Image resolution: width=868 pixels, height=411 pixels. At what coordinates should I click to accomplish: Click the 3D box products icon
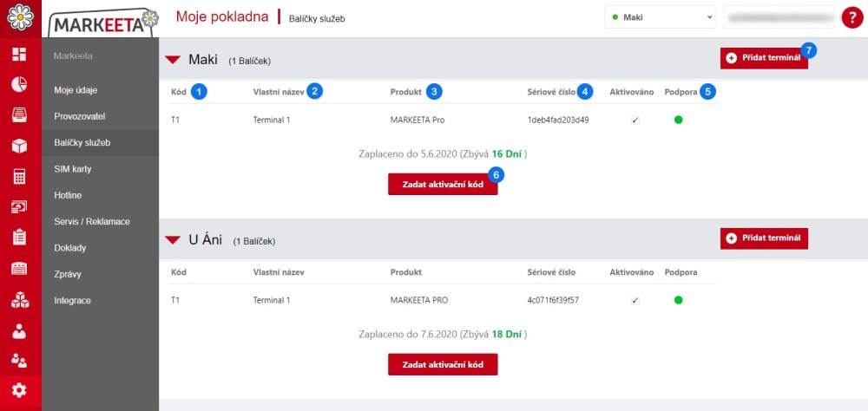pos(19,145)
